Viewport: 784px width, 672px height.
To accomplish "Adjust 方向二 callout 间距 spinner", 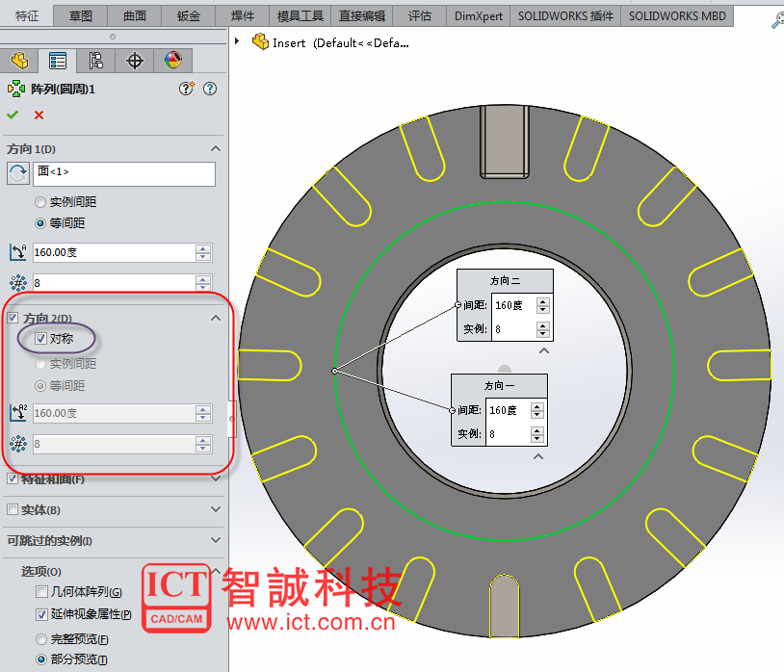I will coord(543,305).
